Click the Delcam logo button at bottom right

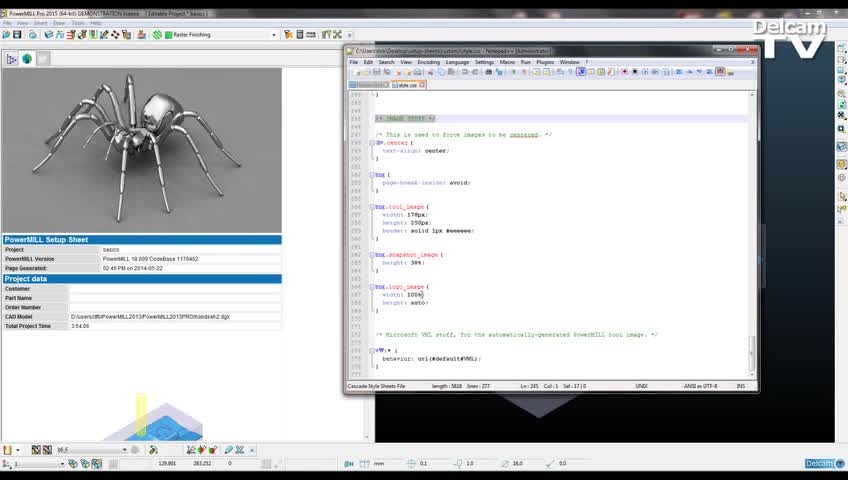pyautogui.click(x=819, y=463)
